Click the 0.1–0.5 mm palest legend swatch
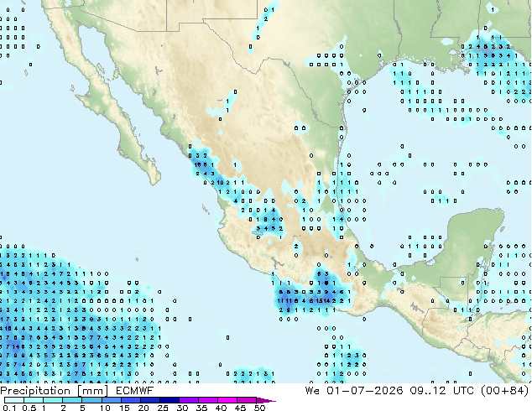The width and height of the screenshot is (532, 411). [x=14, y=400]
